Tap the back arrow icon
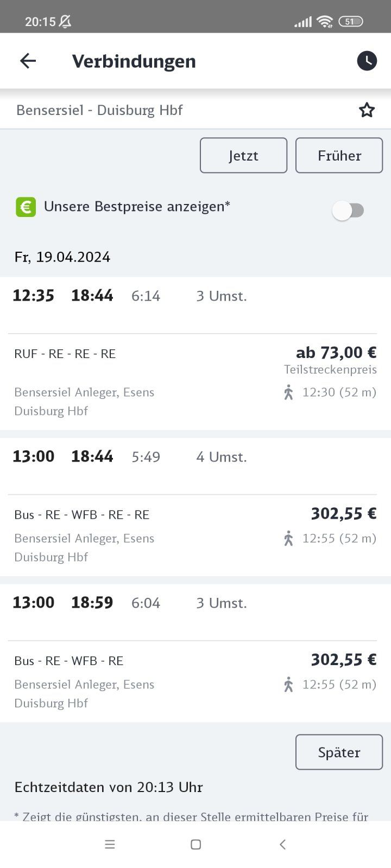This screenshot has height=868, width=391. coord(28,61)
